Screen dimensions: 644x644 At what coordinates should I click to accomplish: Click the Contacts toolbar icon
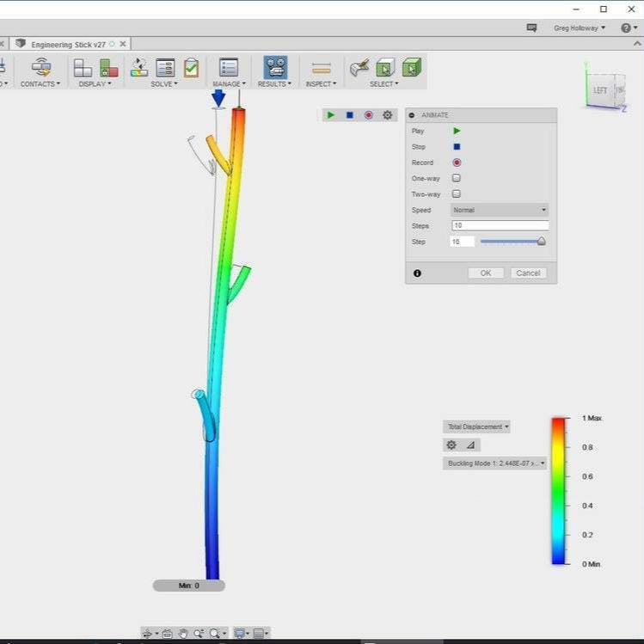40,68
